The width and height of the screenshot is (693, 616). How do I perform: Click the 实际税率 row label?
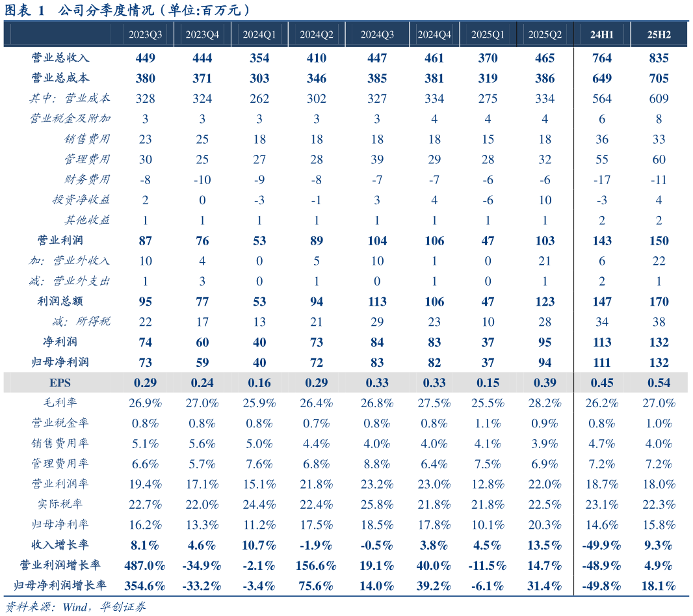pyautogui.click(x=60, y=504)
